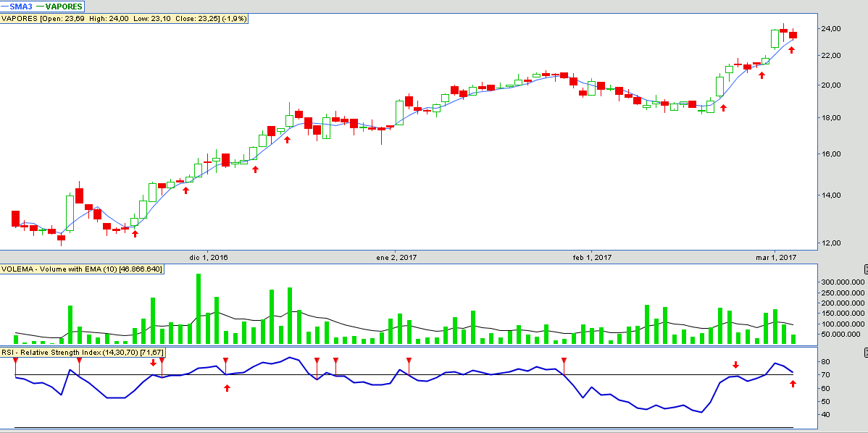Click the 300.000.000 volume axis label
Image resolution: width=868 pixels, height=433 pixels.
(843, 282)
